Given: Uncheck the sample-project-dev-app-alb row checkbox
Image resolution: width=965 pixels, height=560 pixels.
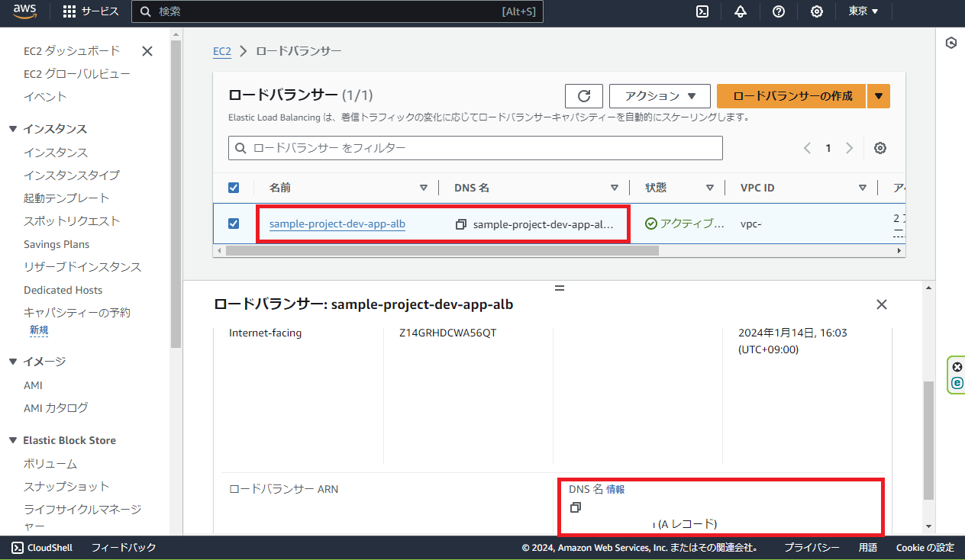Looking at the screenshot, I should point(234,224).
